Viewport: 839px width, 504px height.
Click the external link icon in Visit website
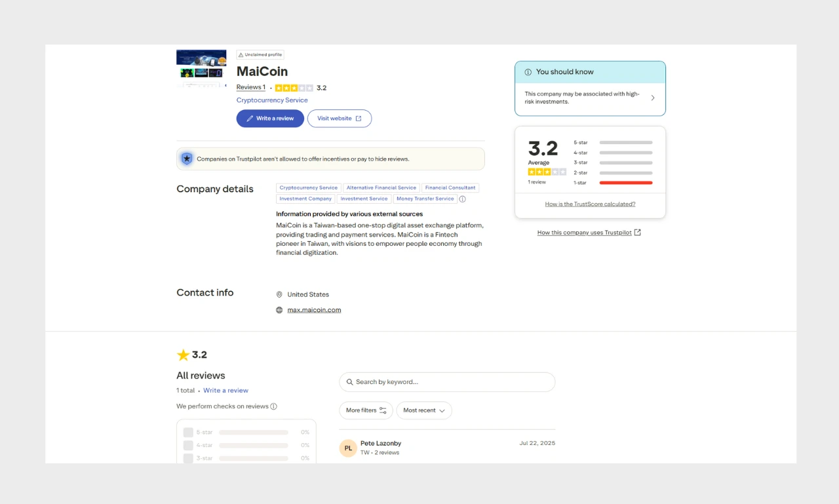tap(359, 119)
